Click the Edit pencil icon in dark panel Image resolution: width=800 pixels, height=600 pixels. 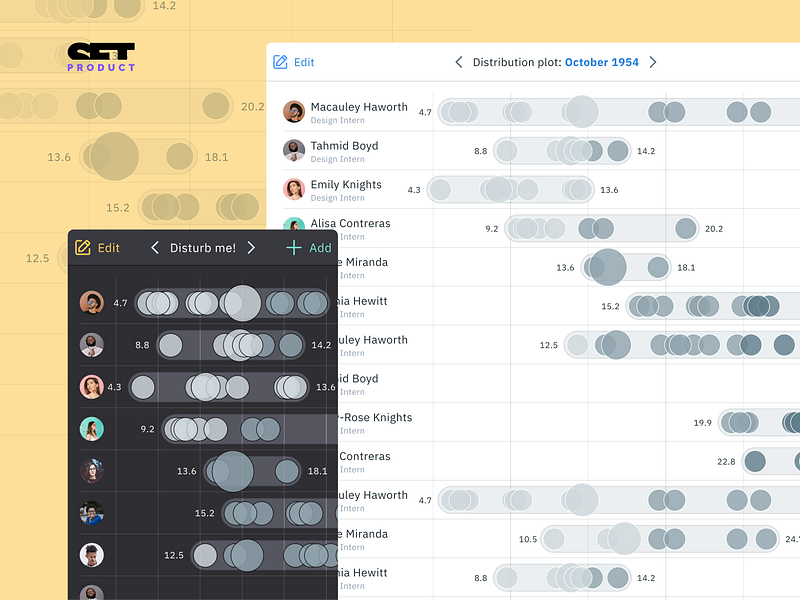pyautogui.click(x=83, y=247)
